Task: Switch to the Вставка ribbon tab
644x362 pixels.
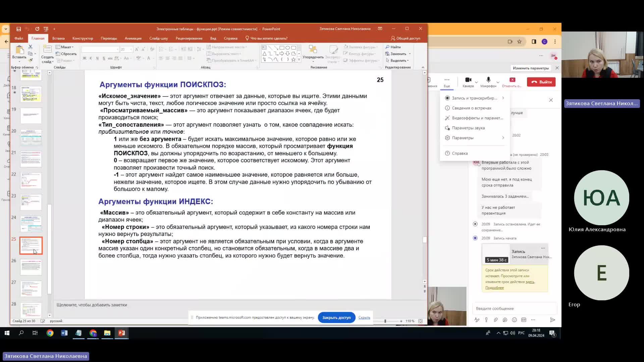Action: [x=58, y=38]
